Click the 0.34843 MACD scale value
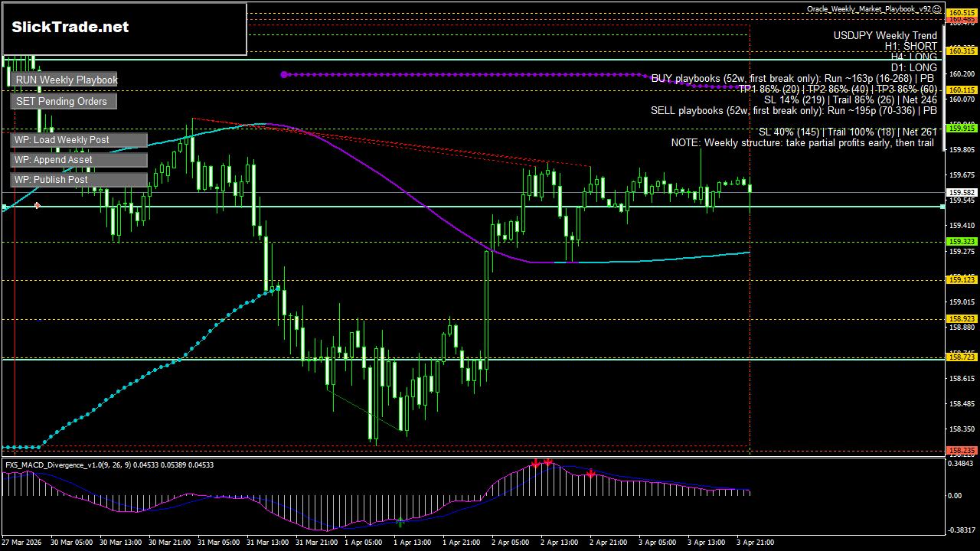 961,464
